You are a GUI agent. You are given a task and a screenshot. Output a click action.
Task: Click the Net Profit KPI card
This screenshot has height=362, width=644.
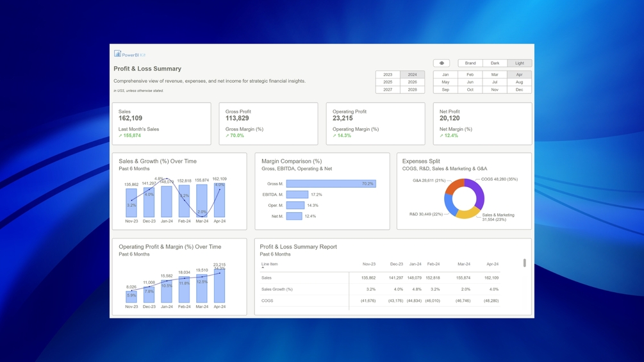pyautogui.click(x=483, y=124)
